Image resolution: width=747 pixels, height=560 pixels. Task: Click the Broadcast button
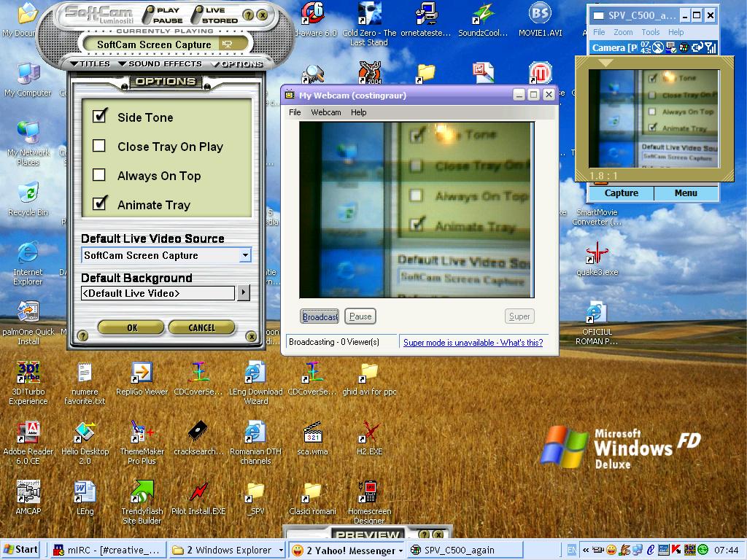click(x=320, y=316)
